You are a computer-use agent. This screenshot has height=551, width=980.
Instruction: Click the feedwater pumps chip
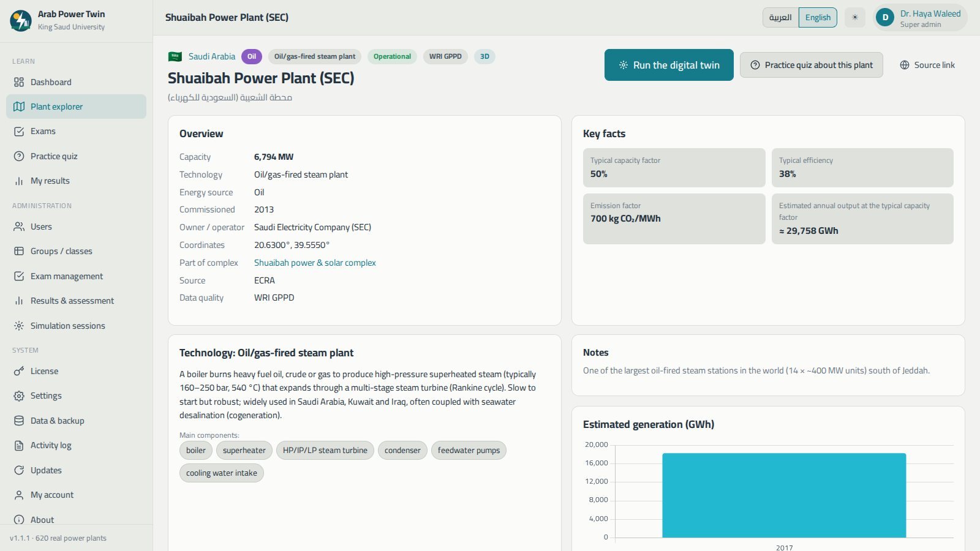point(469,451)
